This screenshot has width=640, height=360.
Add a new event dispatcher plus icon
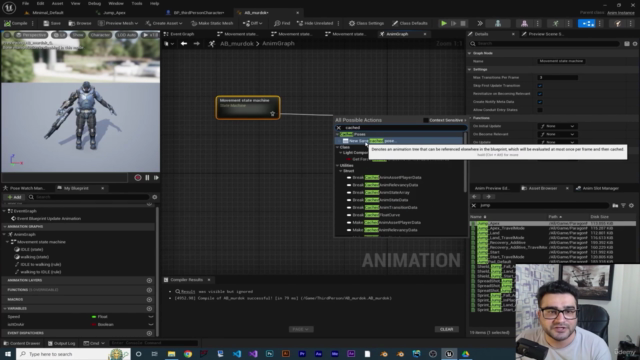pos(149,333)
